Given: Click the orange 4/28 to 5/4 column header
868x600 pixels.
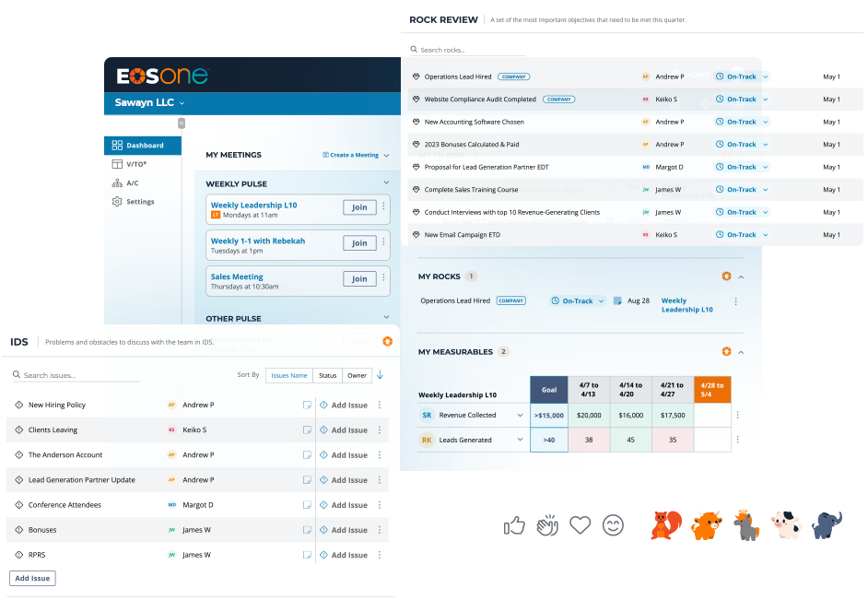Looking at the screenshot, I should [x=712, y=390].
